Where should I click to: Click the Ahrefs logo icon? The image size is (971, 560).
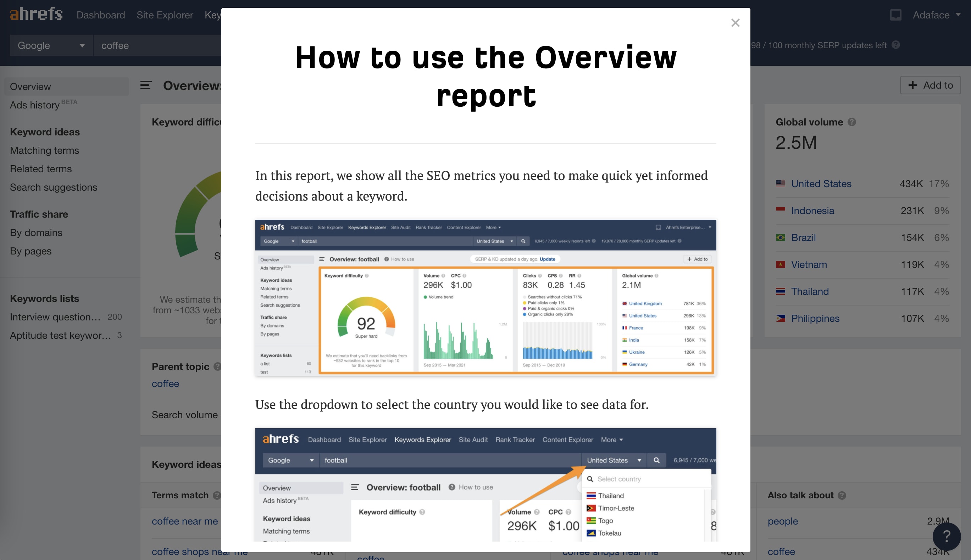pyautogui.click(x=36, y=13)
